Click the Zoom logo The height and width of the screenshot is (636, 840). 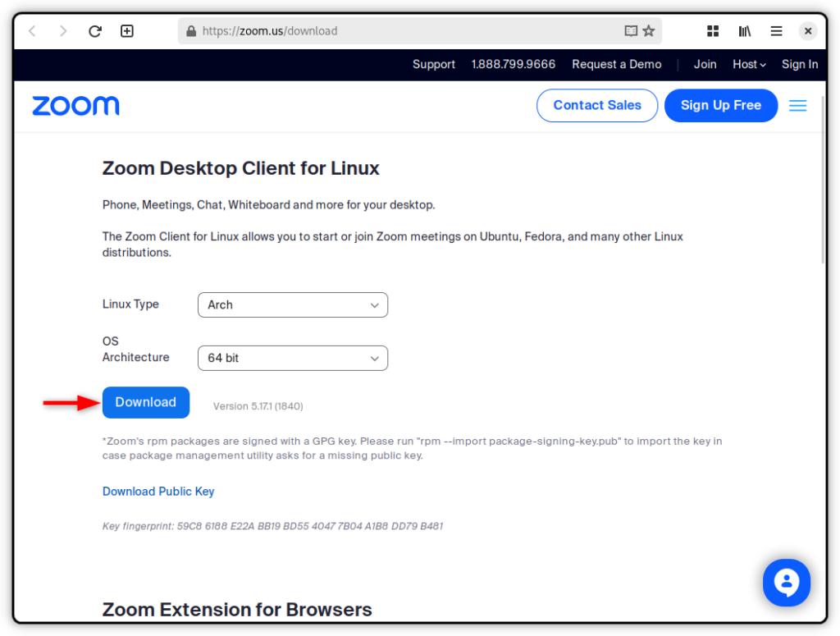click(75, 106)
